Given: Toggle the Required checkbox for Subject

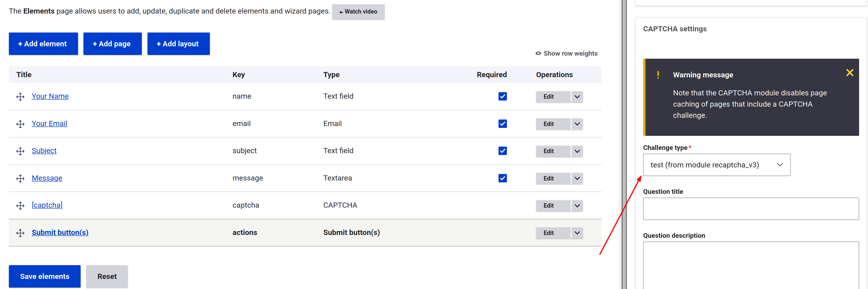Looking at the screenshot, I should click(x=502, y=151).
